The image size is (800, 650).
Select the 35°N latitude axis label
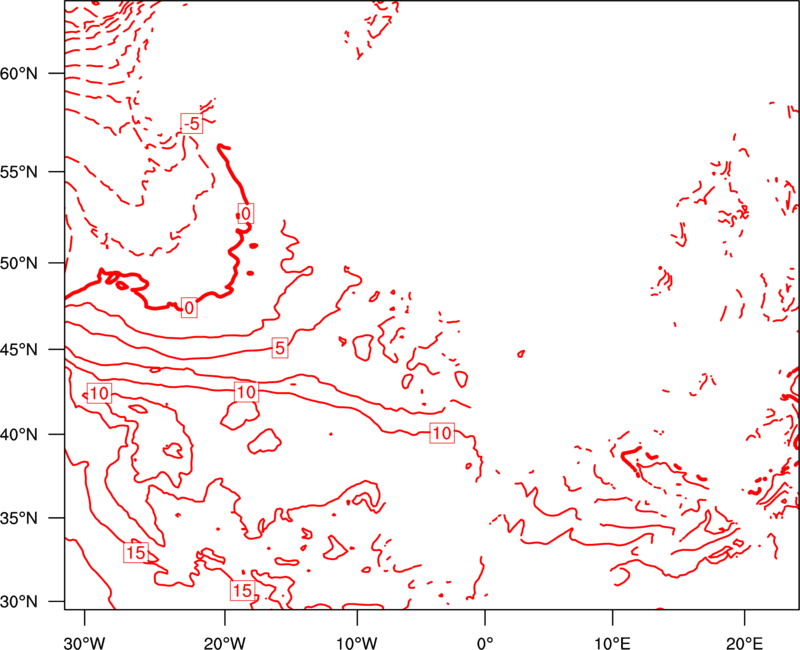click(x=19, y=518)
